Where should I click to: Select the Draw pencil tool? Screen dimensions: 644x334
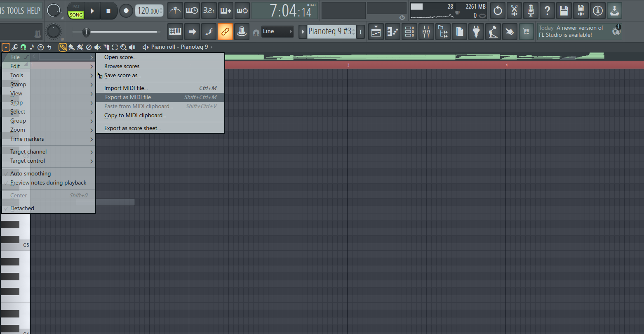point(63,47)
